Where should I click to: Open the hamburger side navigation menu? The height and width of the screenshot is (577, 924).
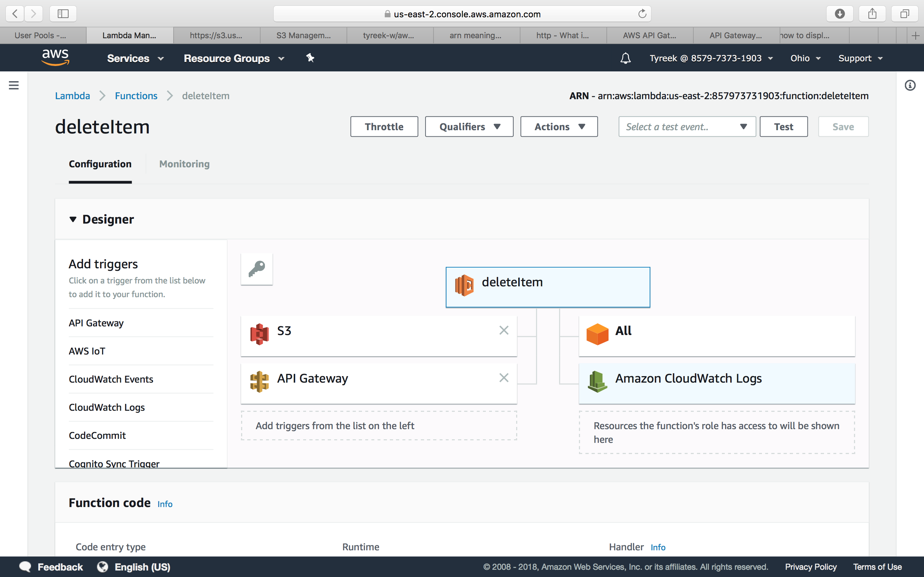pyautogui.click(x=14, y=85)
